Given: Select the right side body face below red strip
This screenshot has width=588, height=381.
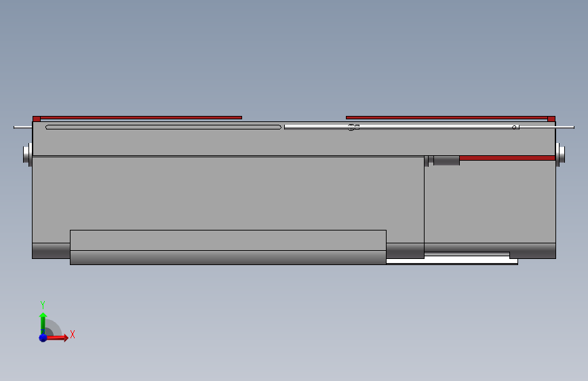Looking at the screenshot, I should [x=490, y=202].
